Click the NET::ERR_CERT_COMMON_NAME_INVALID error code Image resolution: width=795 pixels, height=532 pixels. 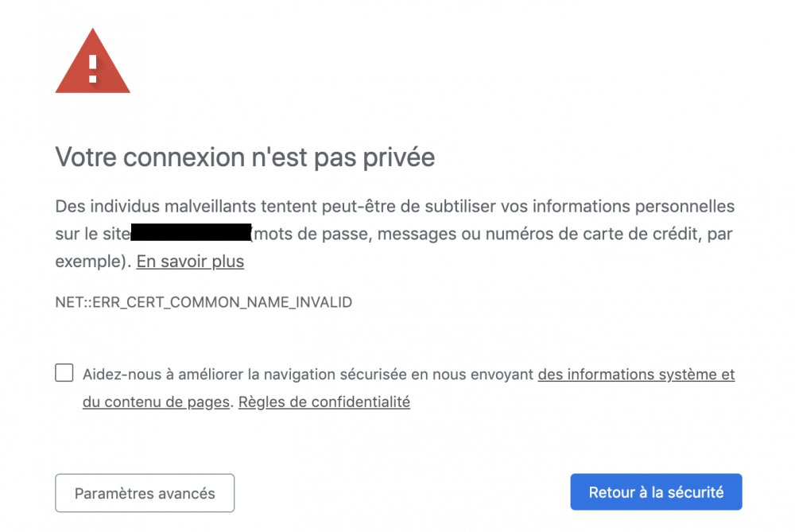204,302
